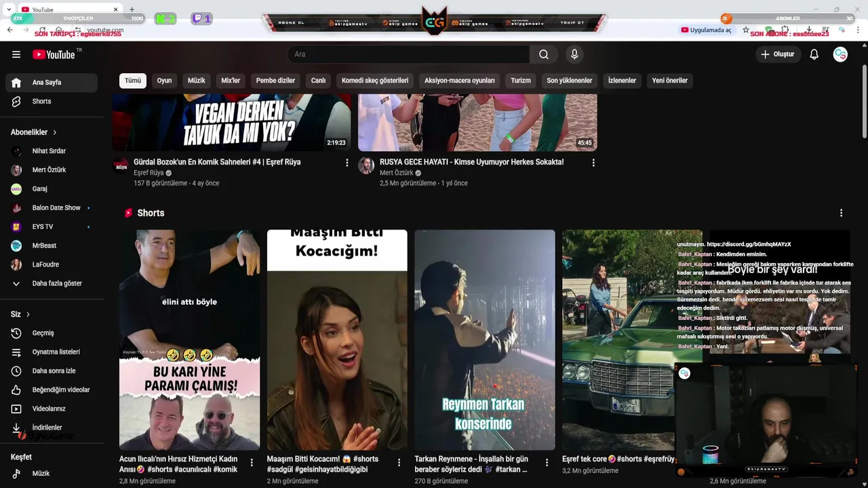Select Aksiyon-macera oyunları chip

[460, 81]
